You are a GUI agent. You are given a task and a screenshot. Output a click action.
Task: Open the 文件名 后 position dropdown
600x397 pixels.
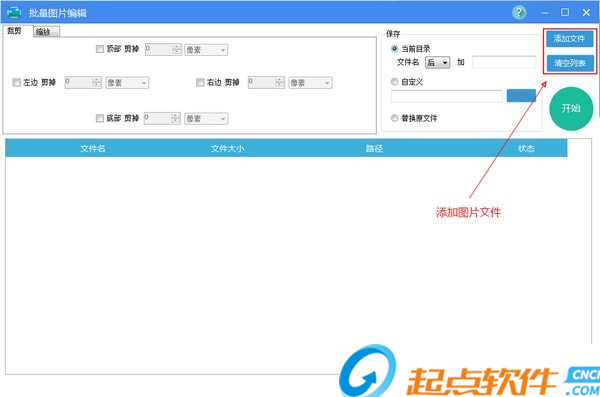point(437,62)
